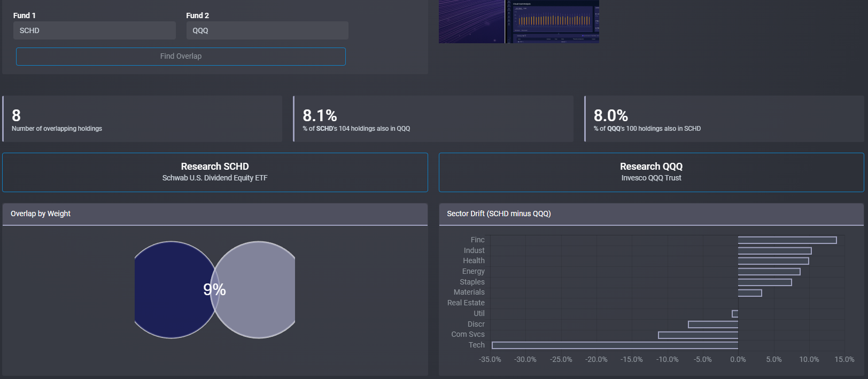Click the 8.1% SCHD holdings stat
The width and height of the screenshot is (868, 379).
pyautogui.click(x=433, y=119)
